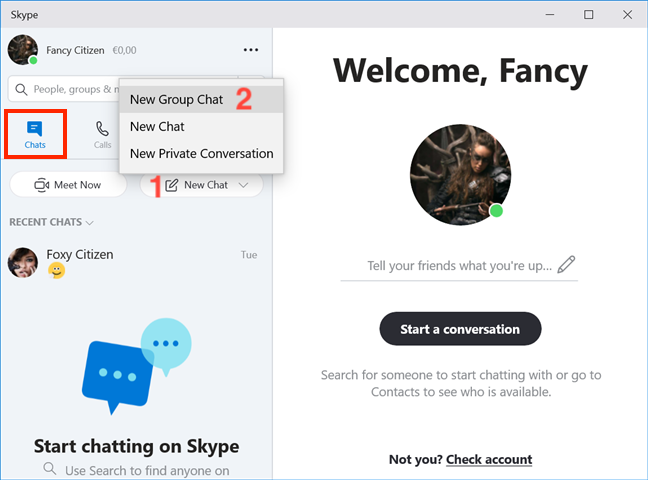Click the €0,00 Skype credit balance

pyautogui.click(x=124, y=50)
